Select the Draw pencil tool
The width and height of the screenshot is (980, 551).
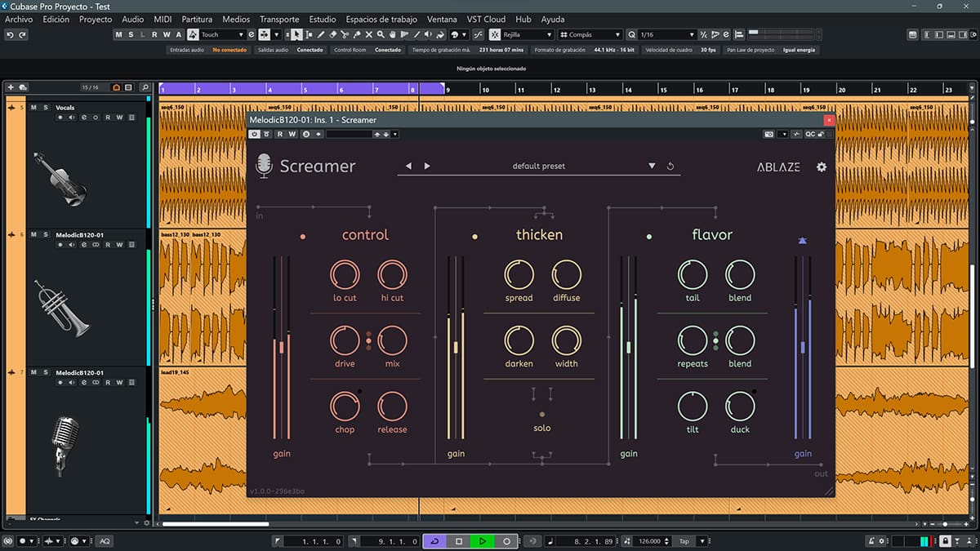click(x=321, y=35)
